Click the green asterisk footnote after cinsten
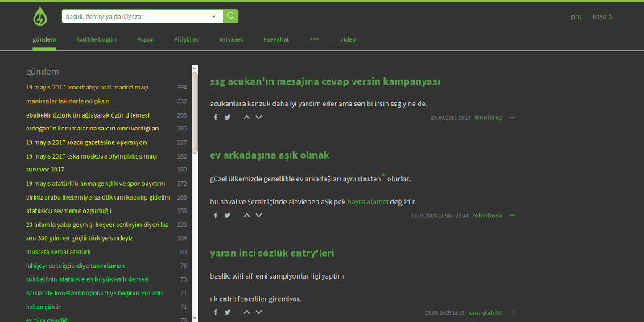The height and width of the screenshot is (322, 644). [x=384, y=175]
